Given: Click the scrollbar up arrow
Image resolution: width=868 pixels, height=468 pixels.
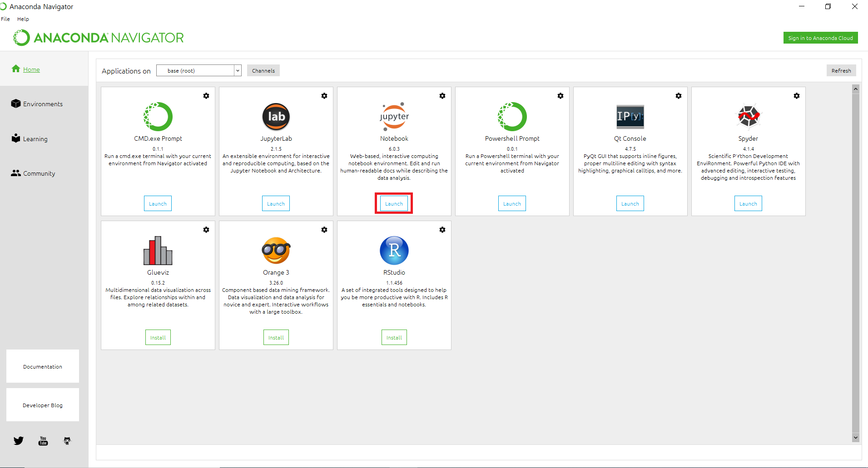Looking at the screenshot, I should click(x=856, y=89).
